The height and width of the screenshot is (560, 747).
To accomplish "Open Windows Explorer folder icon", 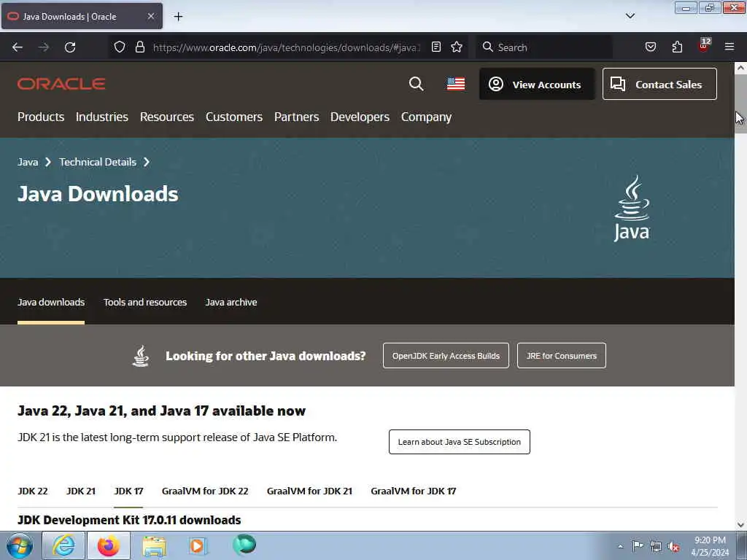I will pos(154,546).
